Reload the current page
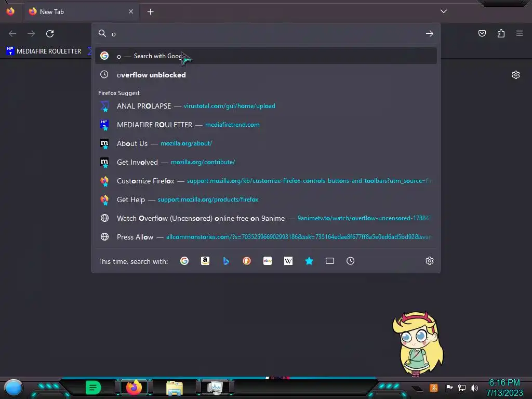The height and width of the screenshot is (399, 532). coord(50,34)
